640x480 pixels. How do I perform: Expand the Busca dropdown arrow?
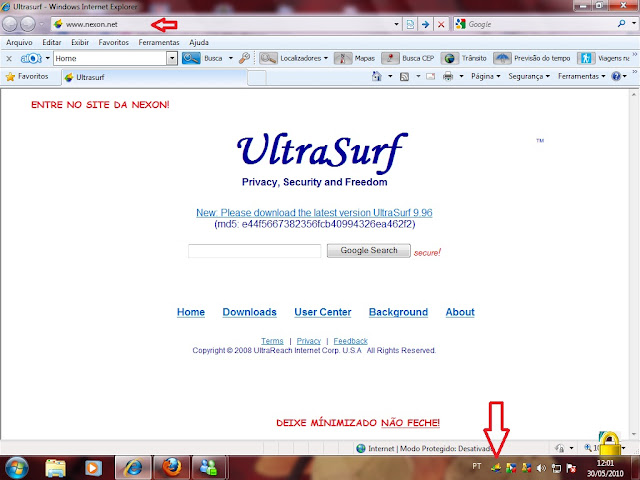(231, 58)
